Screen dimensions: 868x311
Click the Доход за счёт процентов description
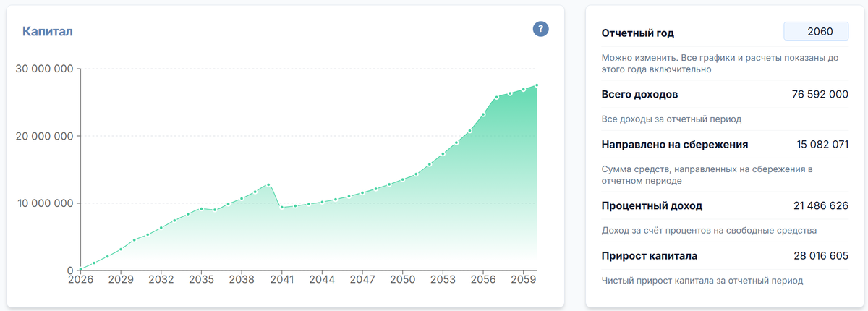(709, 231)
